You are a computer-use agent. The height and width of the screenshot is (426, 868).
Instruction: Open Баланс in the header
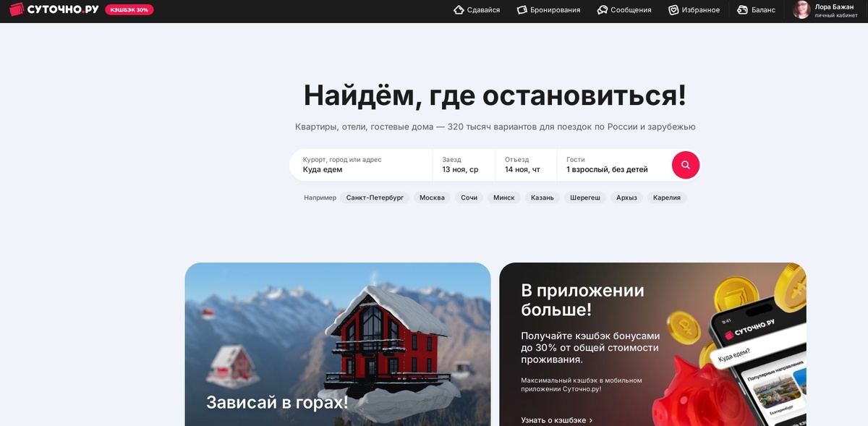[x=756, y=10]
